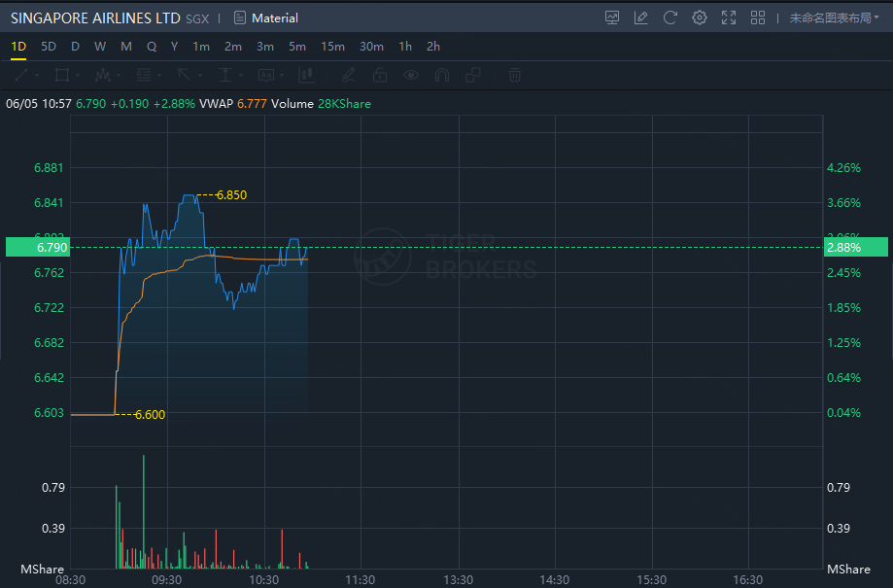This screenshot has height=588, width=893.
Task: Click the 2.88% change label on right axis
Action: pos(855,247)
